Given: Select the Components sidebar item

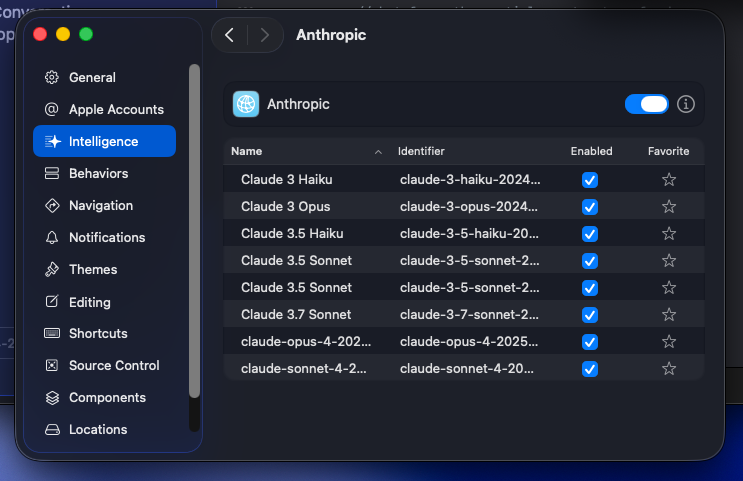Looking at the screenshot, I should click(104, 397).
